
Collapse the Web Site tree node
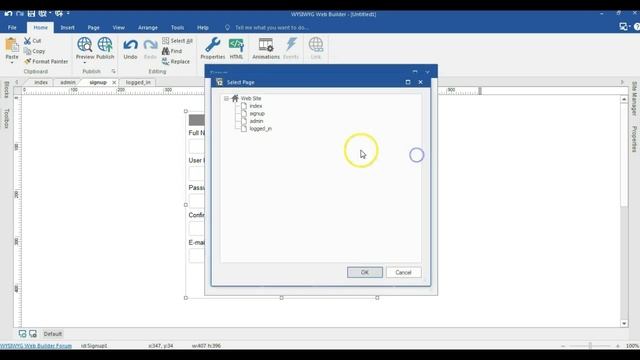pyautogui.click(x=226, y=98)
